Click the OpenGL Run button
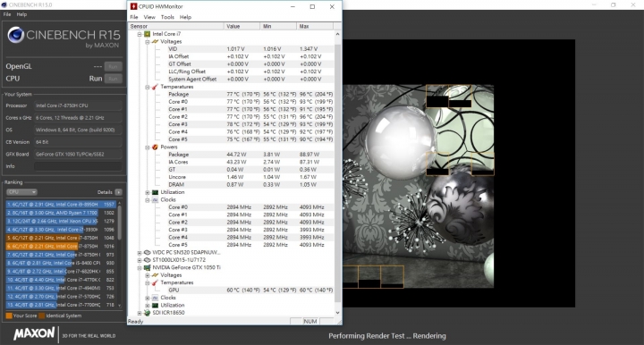This screenshot has width=644, height=345. [x=113, y=66]
